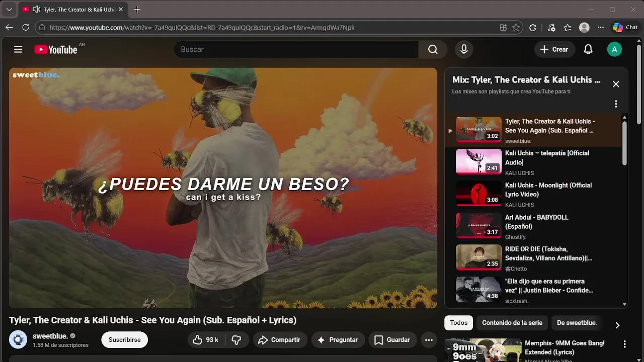Click the Crear button
This screenshot has width=644, height=362.
tap(554, 49)
